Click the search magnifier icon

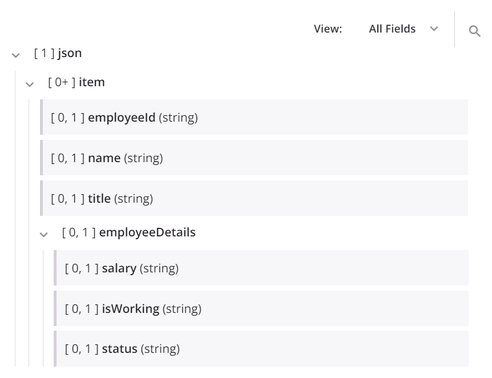coord(474,31)
